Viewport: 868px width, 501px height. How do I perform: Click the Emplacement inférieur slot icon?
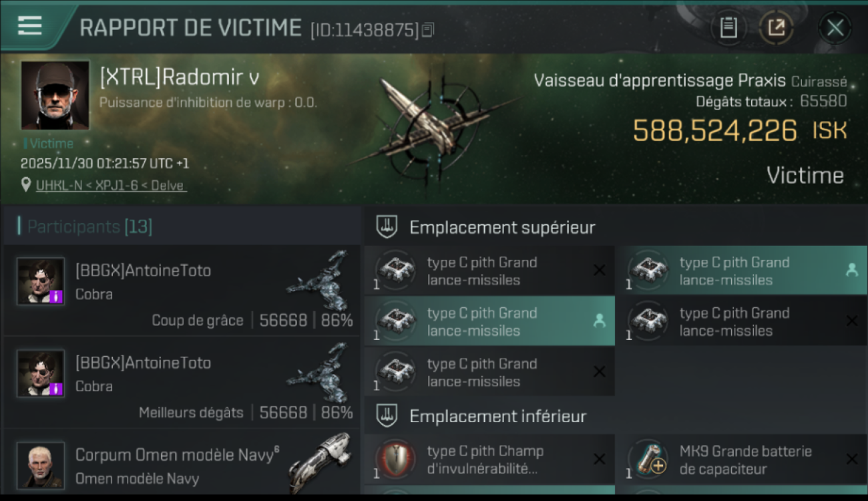[x=387, y=416]
